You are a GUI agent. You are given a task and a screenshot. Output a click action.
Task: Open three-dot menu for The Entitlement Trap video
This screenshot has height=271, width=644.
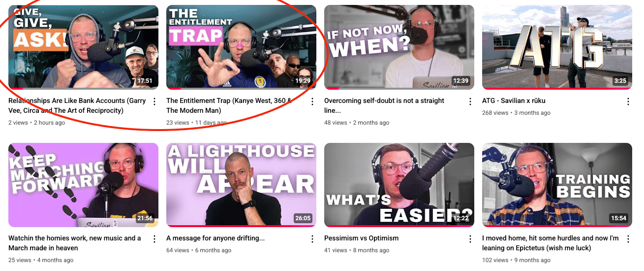pyautogui.click(x=312, y=102)
